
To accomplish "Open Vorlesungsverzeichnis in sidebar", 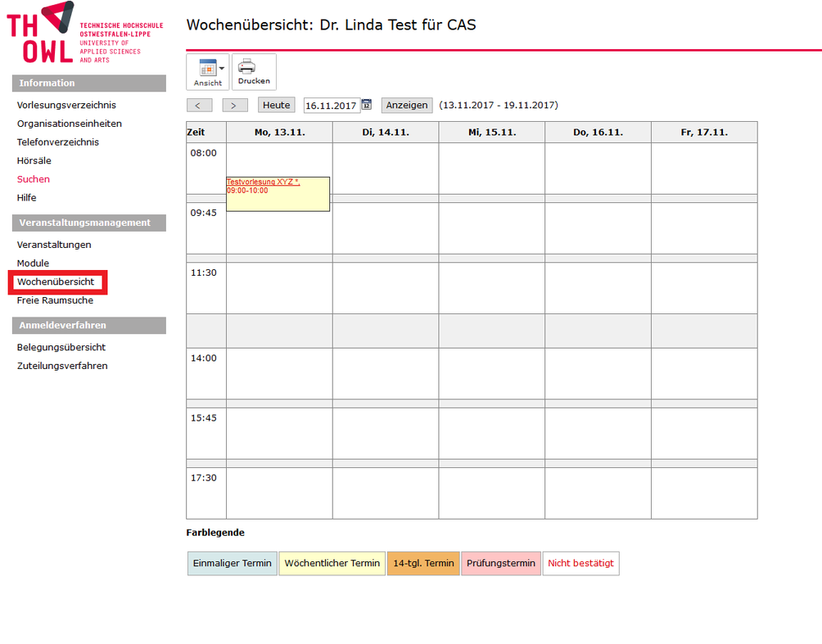I will [x=66, y=105].
